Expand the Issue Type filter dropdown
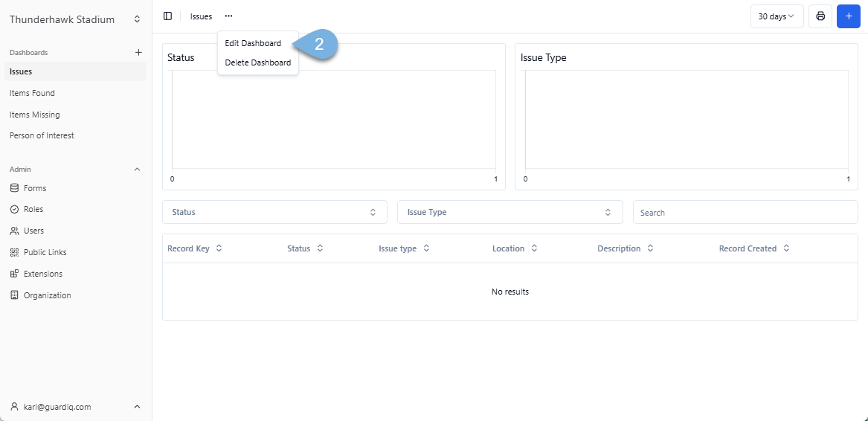Screen dimensions: 868x421 [x=509, y=212]
